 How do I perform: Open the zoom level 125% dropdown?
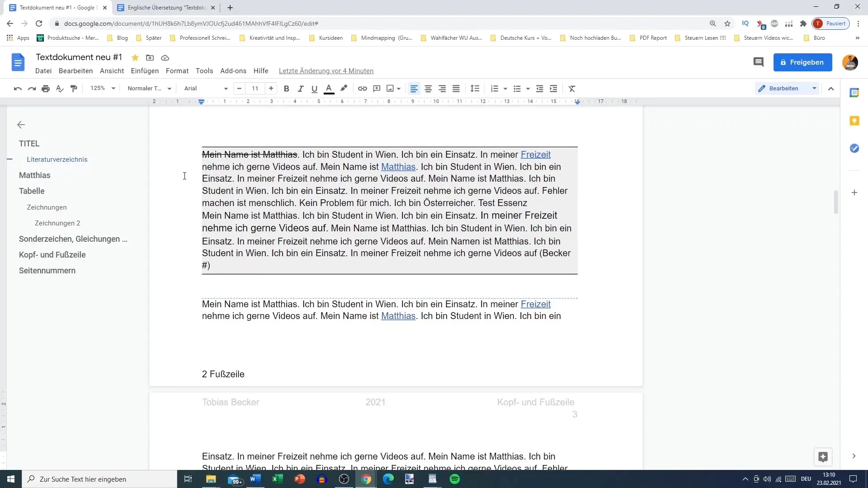103,89
